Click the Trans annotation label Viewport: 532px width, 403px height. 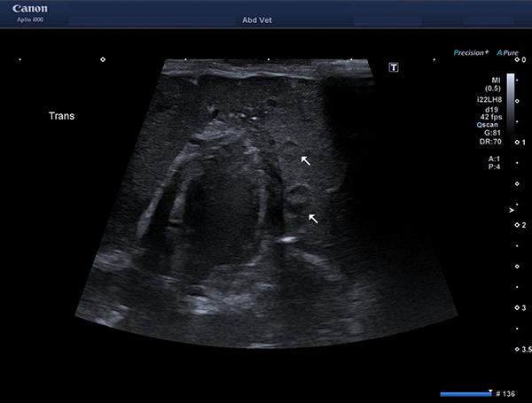[x=61, y=116]
